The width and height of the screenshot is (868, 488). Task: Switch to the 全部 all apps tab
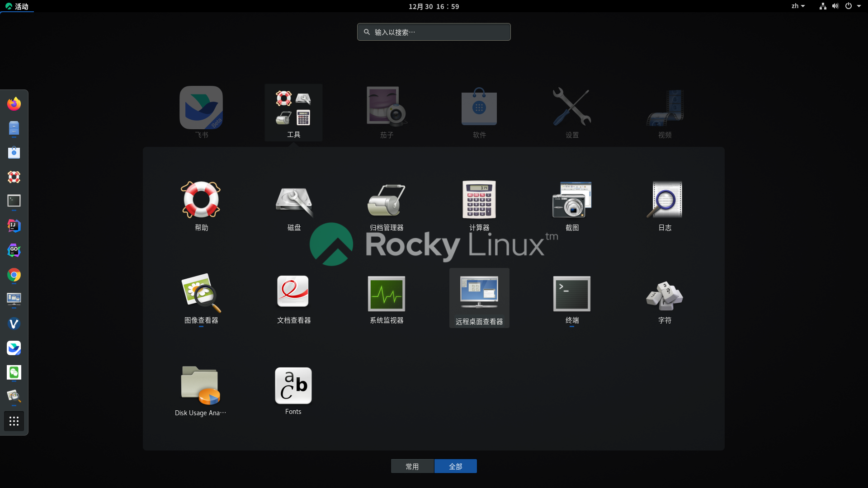click(x=456, y=466)
